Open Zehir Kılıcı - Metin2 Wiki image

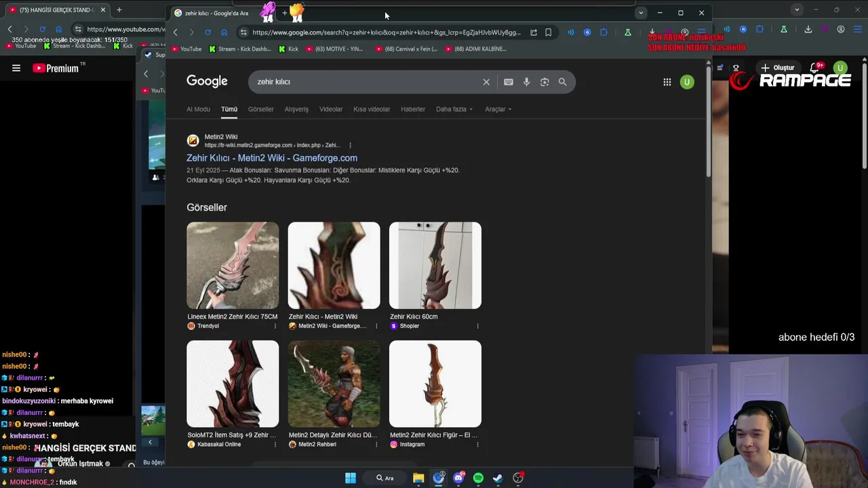[334, 266]
